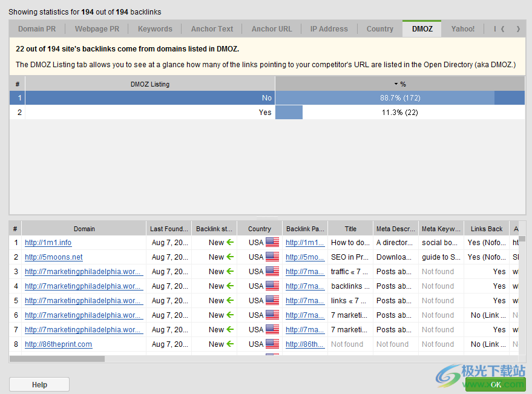This screenshot has height=394, width=532.
Task: Click the USA flag icon in row 2
Action: pos(272,257)
